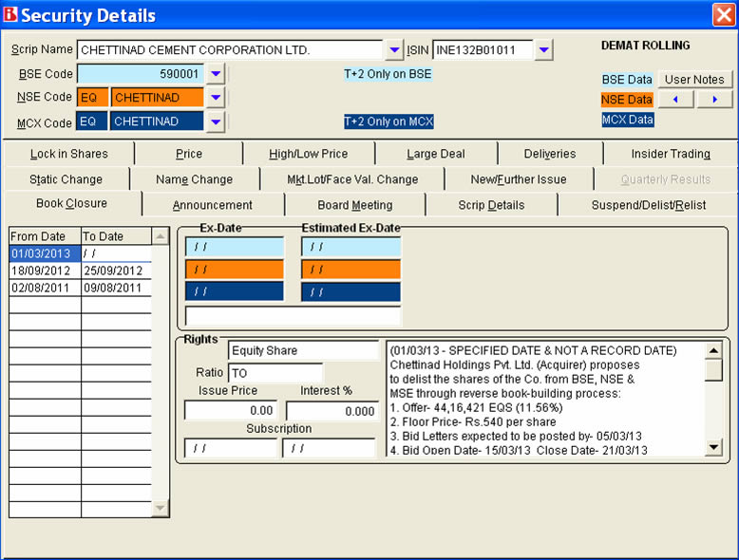The width and height of the screenshot is (739, 560).
Task: Click the Scrip Name input field
Action: [230, 50]
